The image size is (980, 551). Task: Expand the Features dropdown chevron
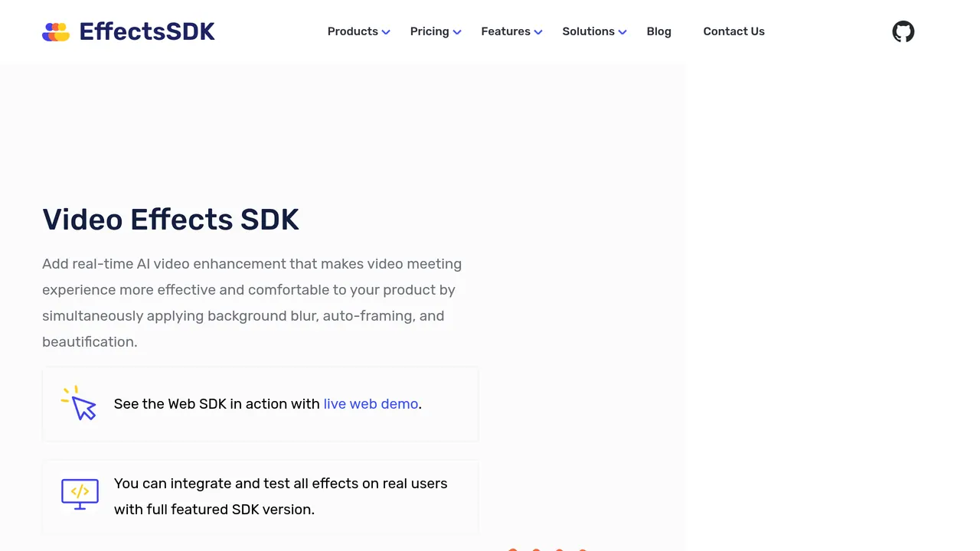(x=538, y=32)
